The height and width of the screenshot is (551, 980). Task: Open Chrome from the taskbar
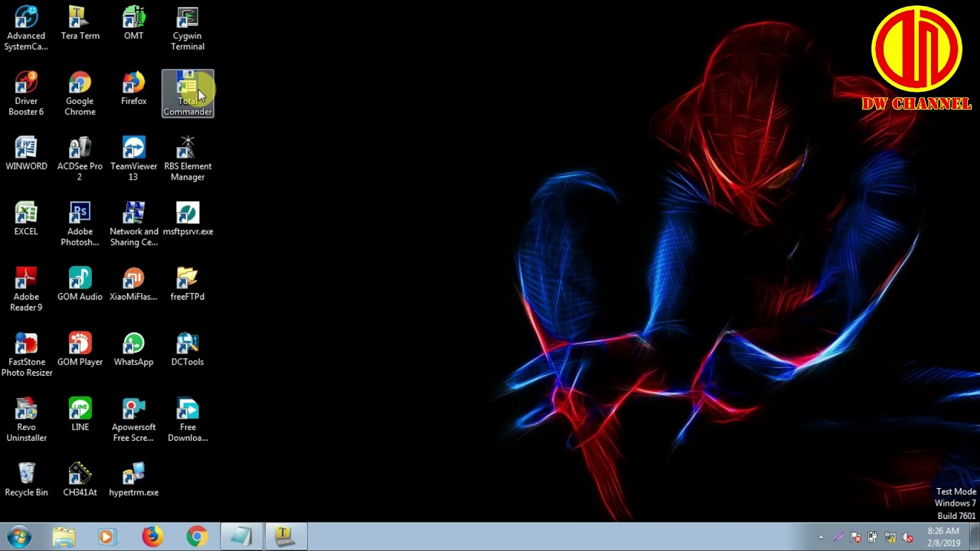pyautogui.click(x=197, y=536)
